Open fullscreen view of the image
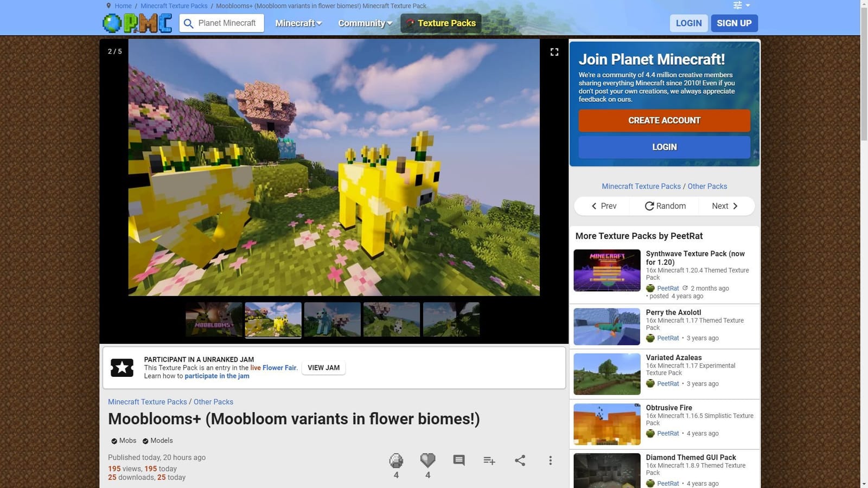868x488 pixels. tap(554, 52)
